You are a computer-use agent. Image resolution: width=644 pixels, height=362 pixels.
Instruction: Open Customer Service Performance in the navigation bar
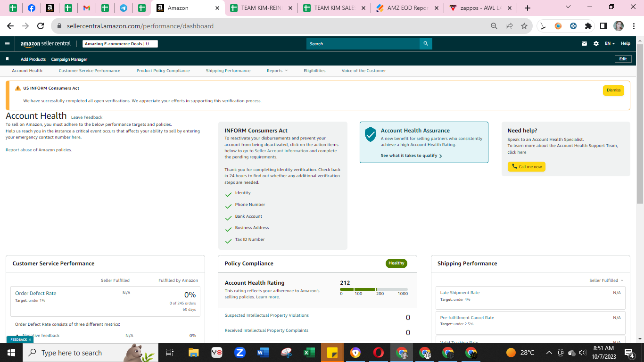[90, 71]
